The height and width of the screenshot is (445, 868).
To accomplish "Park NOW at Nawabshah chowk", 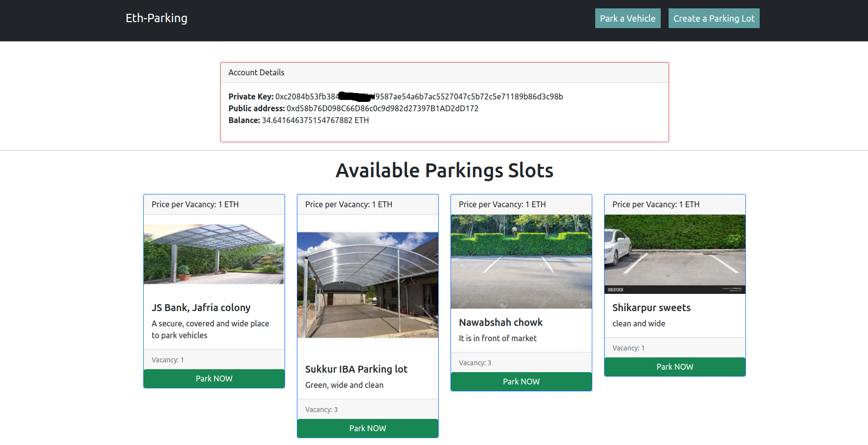I will [521, 381].
